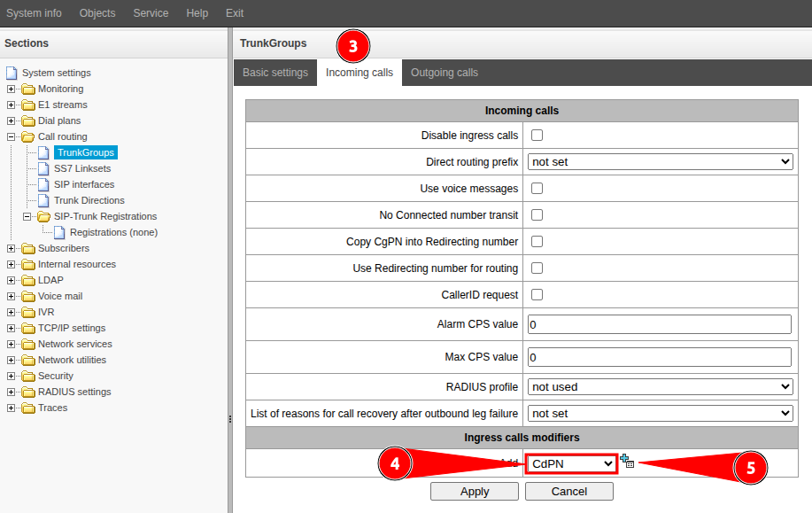Open System settings tree item

[57, 73]
